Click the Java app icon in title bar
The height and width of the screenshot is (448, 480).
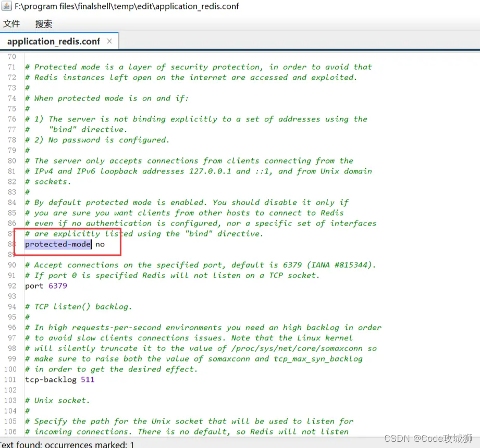point(7,6)
